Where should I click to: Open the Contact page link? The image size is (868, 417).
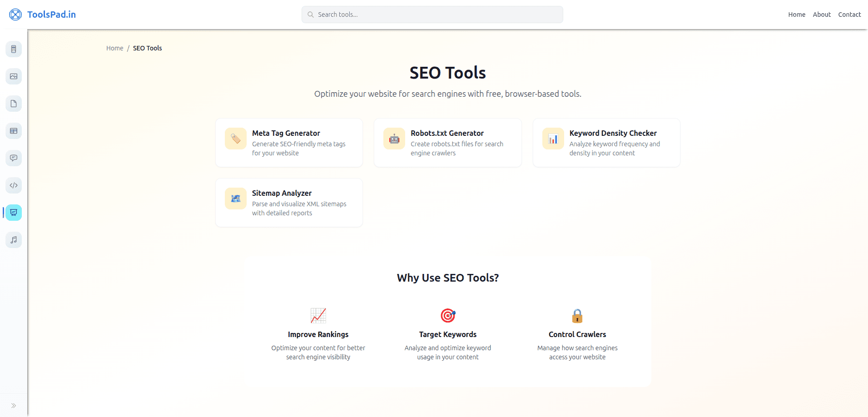849,14
